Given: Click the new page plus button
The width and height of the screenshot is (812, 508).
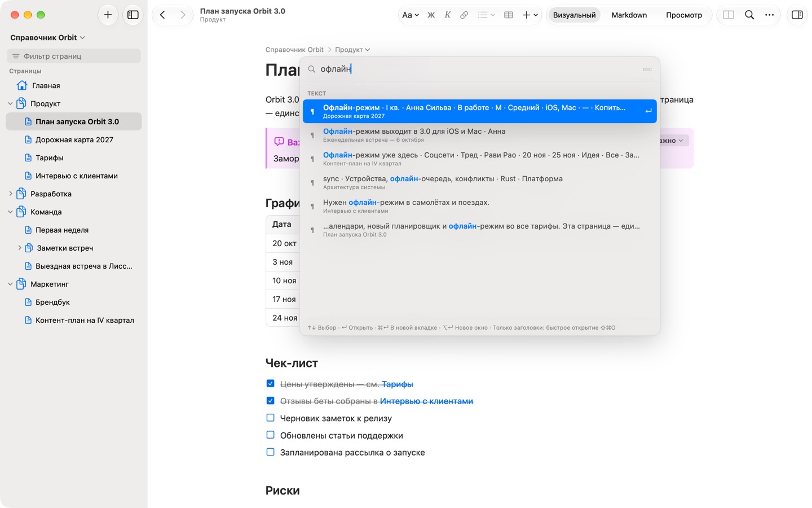Looking at the screenshot, I should (108, 15).
